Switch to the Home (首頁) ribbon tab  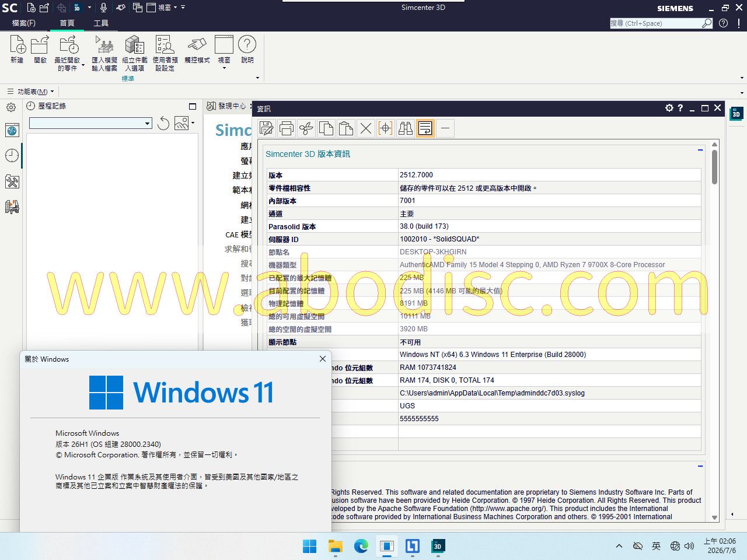tap(67, 23)
